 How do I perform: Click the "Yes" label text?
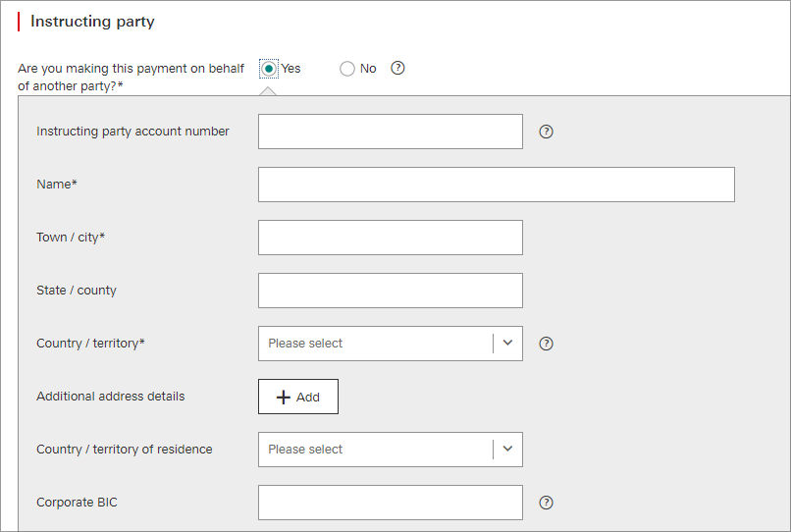click(291, 69)
